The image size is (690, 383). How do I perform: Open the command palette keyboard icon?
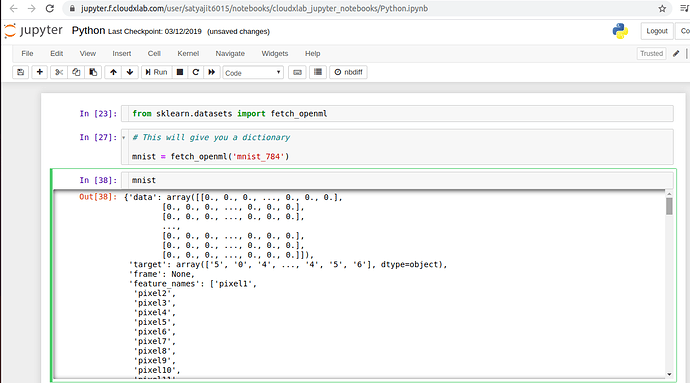point(297,72)
